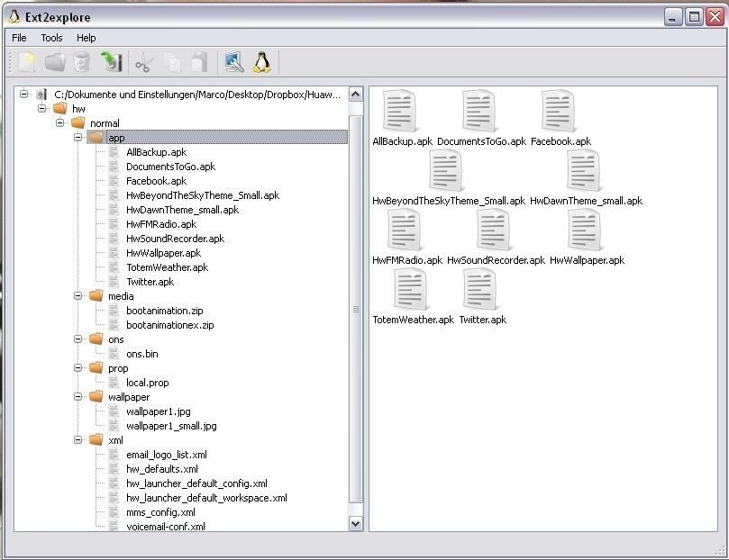Click the wallpaper folder icon in tree
The width and height of the screenshot is (729, 560).
coord(96,396)
